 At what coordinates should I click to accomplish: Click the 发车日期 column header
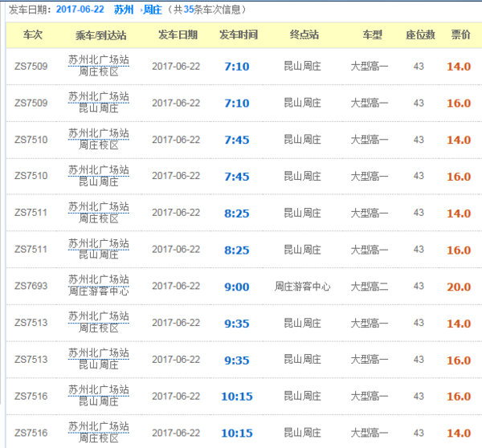(177, 35)
